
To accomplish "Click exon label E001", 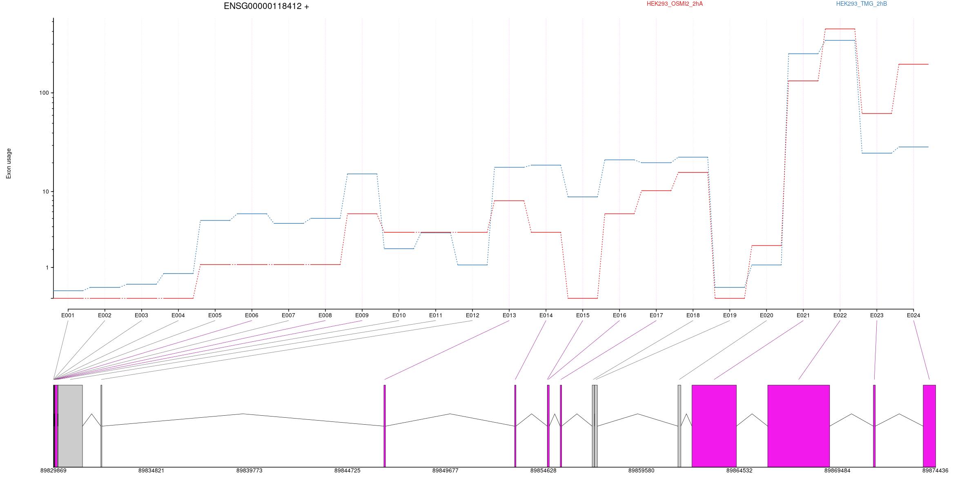I will (68, 315).
